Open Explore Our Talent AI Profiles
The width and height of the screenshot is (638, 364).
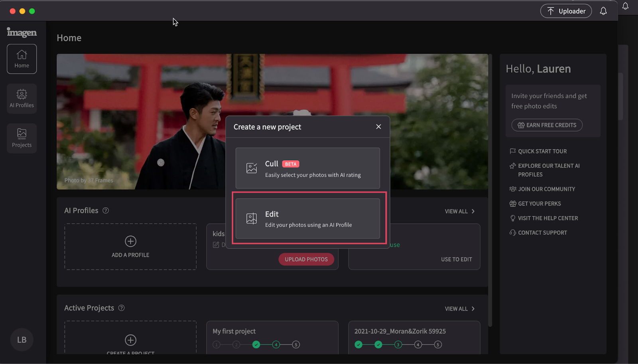549,170
